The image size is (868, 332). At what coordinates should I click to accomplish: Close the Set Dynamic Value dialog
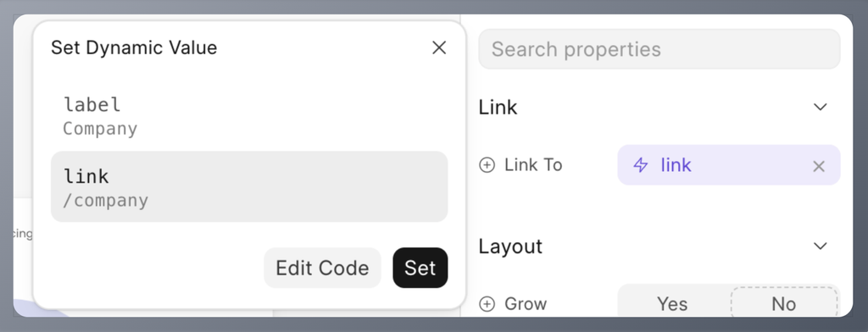pyautogui.click(x=439, y=47)
